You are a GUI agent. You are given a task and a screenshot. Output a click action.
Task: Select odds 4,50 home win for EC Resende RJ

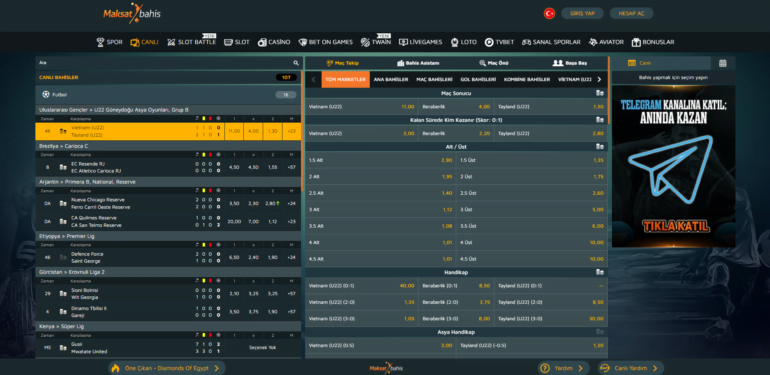234,167
